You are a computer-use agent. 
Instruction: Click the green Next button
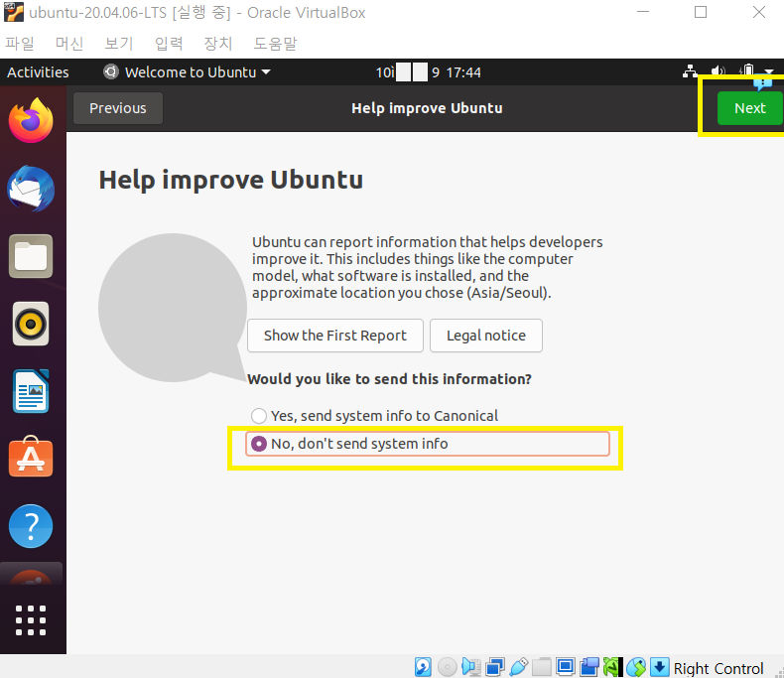[x=749, y=108]
